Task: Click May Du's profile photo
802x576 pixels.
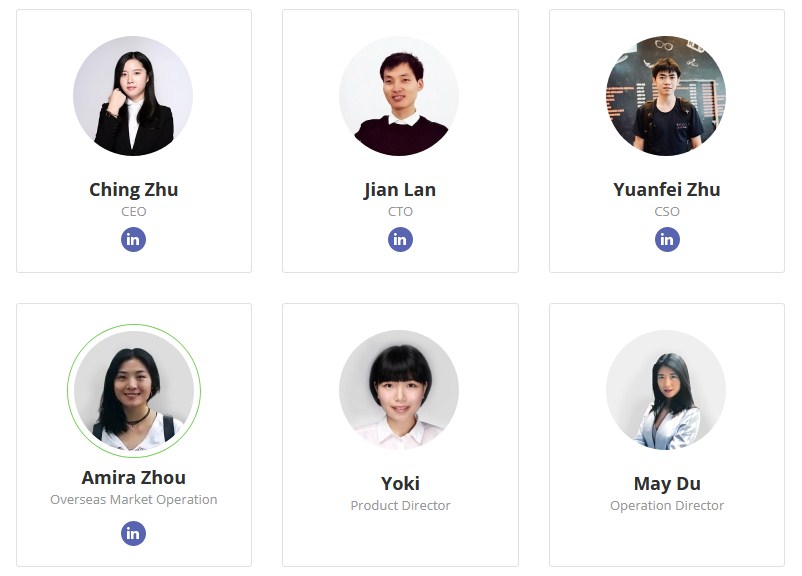Action: (x=667, y=390)
